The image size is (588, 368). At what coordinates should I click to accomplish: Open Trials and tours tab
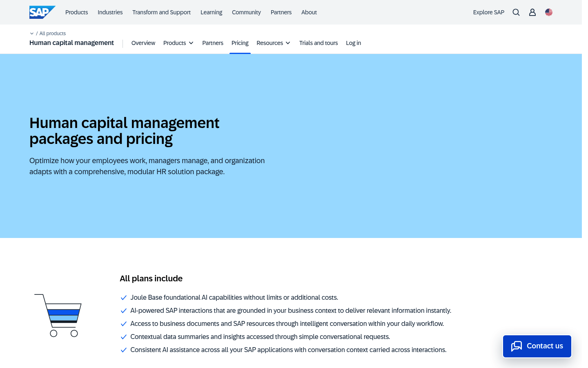(x=318, y=43)
